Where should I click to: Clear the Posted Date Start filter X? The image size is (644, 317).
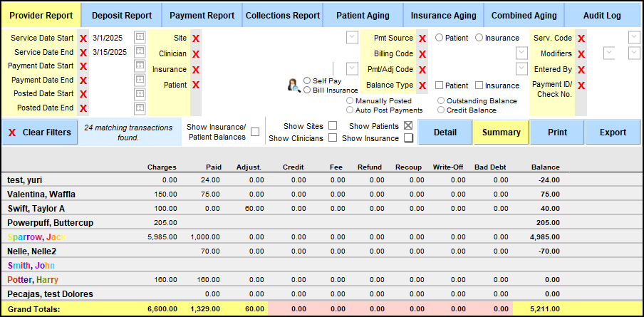click(83, 94)
